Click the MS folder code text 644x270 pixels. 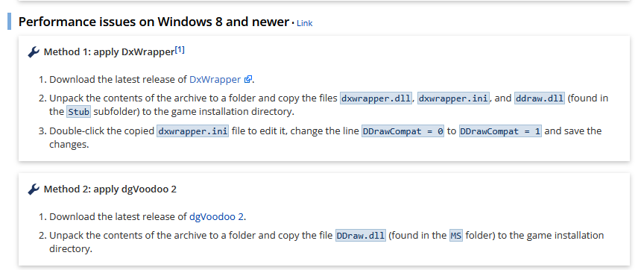pos(456,236)
